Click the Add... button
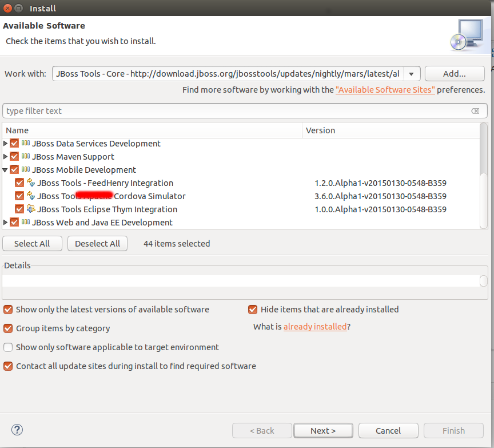Viewport: 494px width, 448px height. point(455,74)
